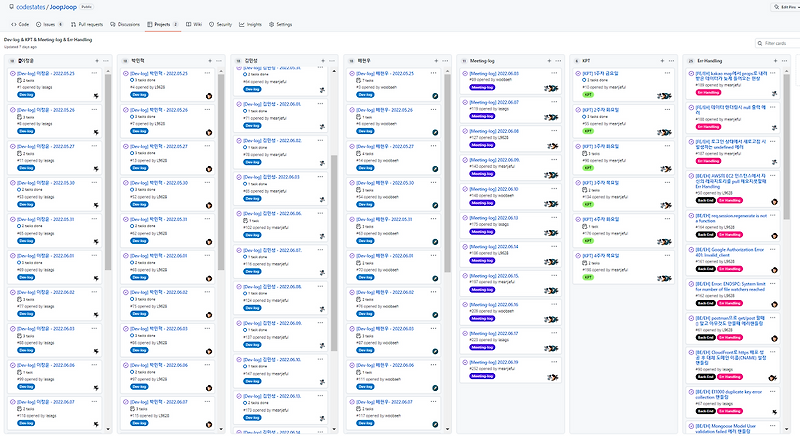Add card to Meeting-log column with plus icon
The height and width of the screenshot is (436, 800).
[549, 61]
